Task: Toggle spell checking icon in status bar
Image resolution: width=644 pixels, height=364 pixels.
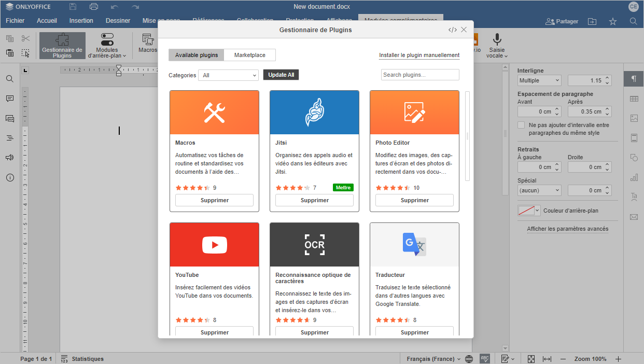Action: (485, 359)
